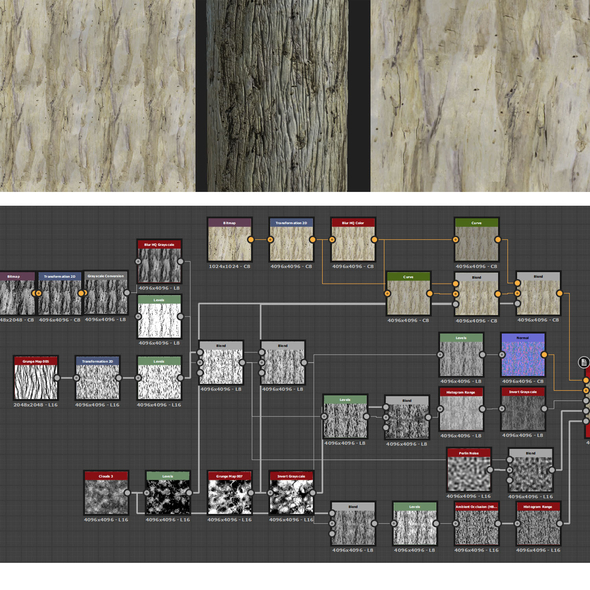
Task: Click the output connector of Clouds 3 node
Action: click(x=128, y=493)
